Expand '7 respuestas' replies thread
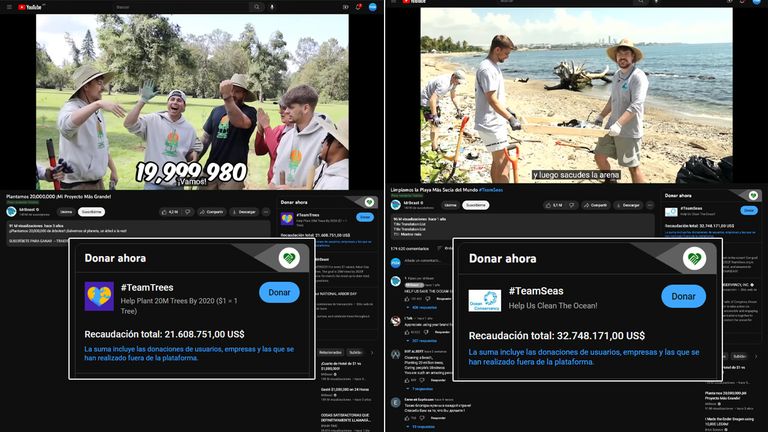Image resolution: width=768 pixels, height=432 pixels. pyautogui.click(x=420, y=389)
